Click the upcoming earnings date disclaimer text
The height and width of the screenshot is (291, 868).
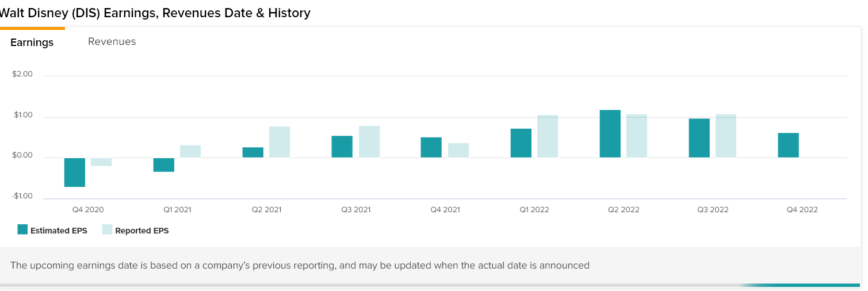click(x=300, y=265)
